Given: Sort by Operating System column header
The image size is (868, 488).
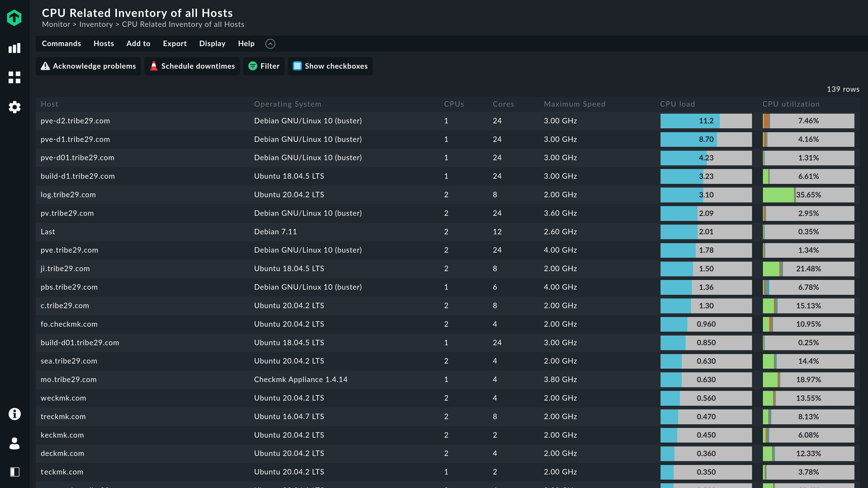Looking at the screenshot, I should point(288,104).
